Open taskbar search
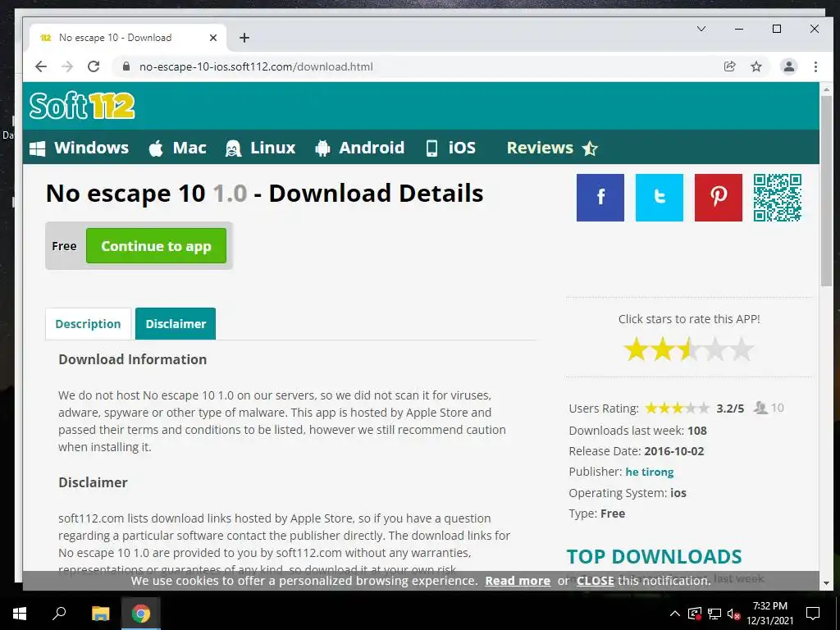840x630 pixels. coord(59,614)
